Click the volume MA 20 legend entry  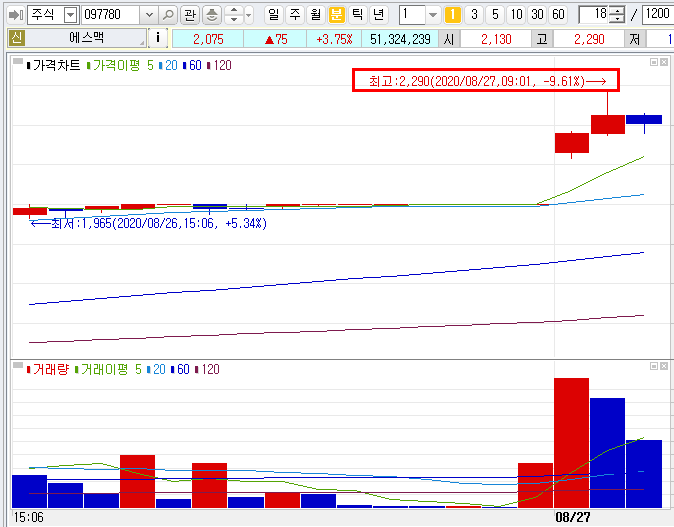pyautogui.click(x=156, y=369)
